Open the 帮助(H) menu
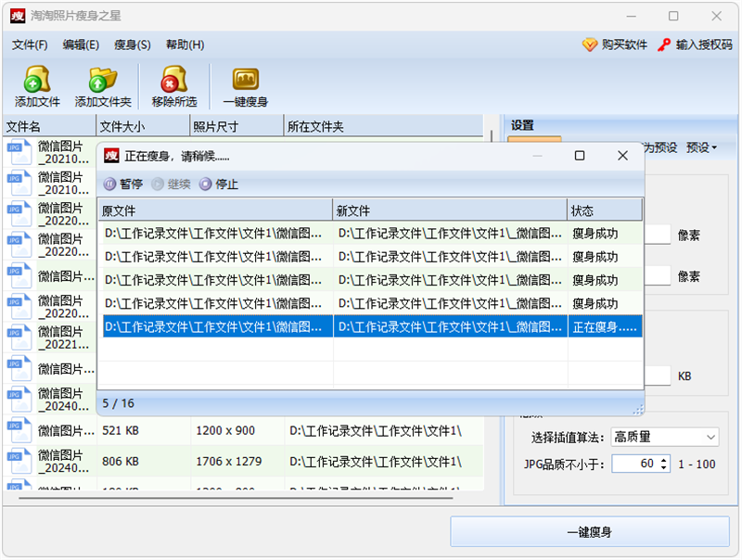 [185, 45]
